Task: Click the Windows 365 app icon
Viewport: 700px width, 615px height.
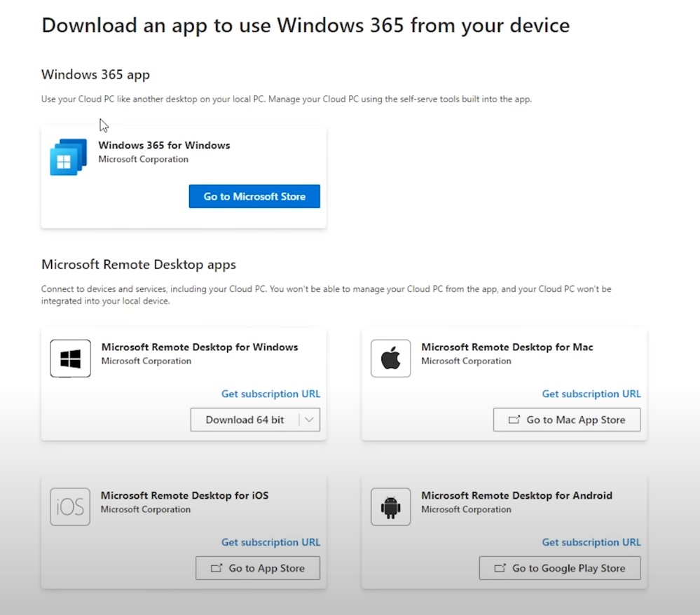Action: (69, 158)
